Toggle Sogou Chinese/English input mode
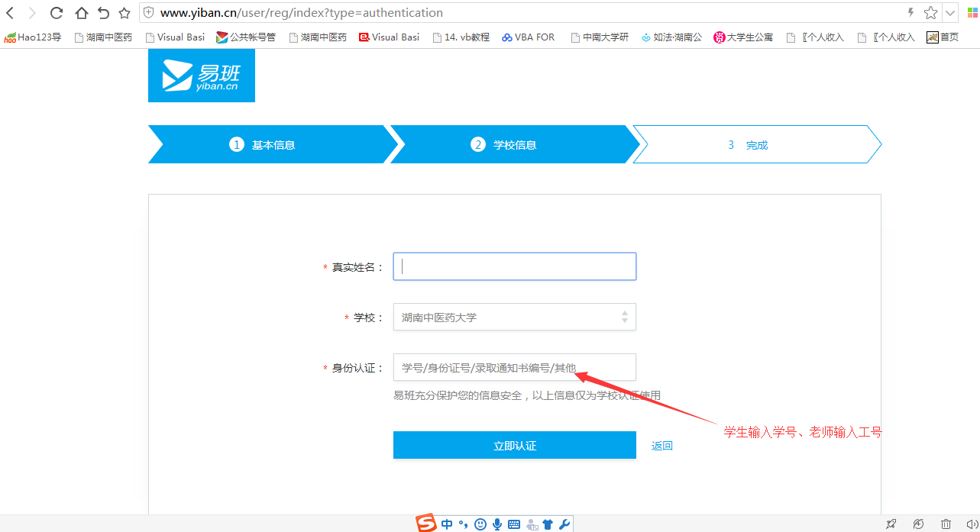 (447, 524)
